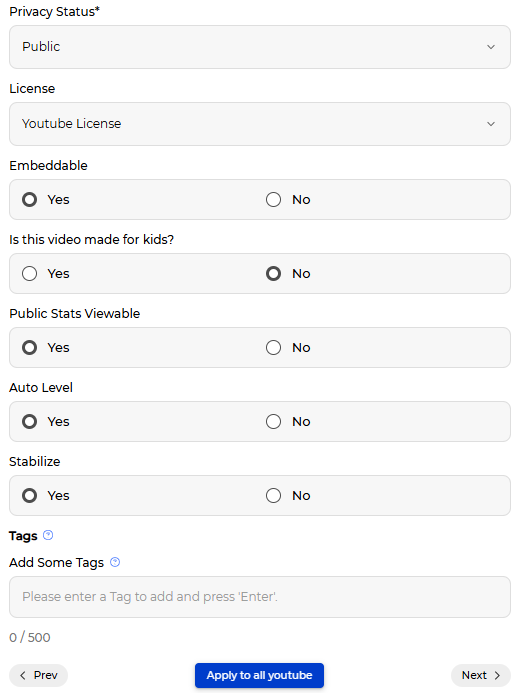Click the chevron arrow in License field
Viewport: 520px width, 693px height.
[491, 124]
